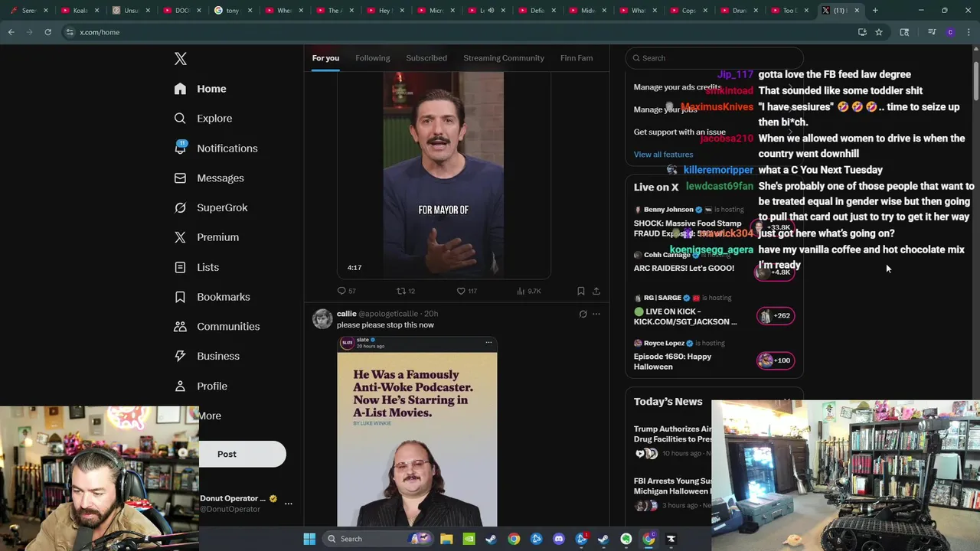Click the install app icon in address bar
Image resolution: width=980 pixels, height=551 pixels.
tap(862, 32)
